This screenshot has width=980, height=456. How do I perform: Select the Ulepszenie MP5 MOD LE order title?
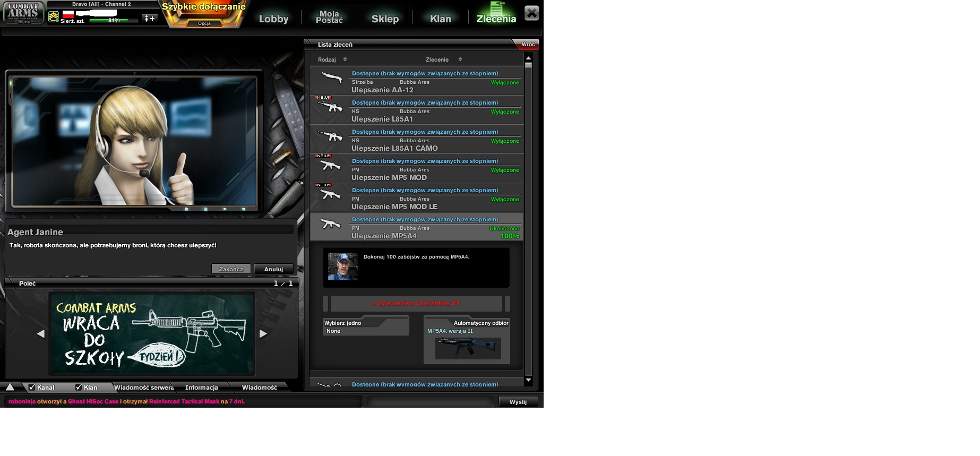coord(394,207)
